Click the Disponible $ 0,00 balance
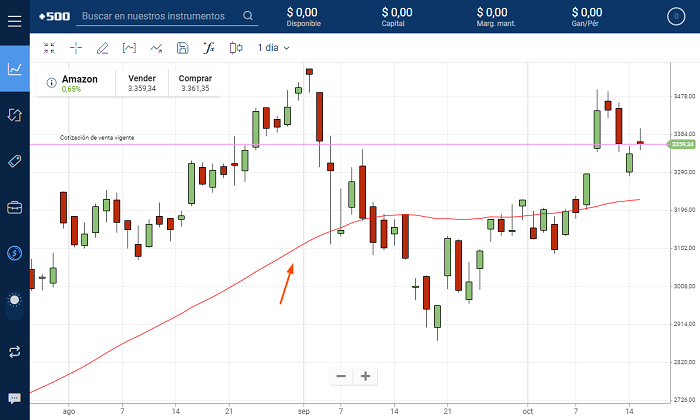 pos(303,17)
